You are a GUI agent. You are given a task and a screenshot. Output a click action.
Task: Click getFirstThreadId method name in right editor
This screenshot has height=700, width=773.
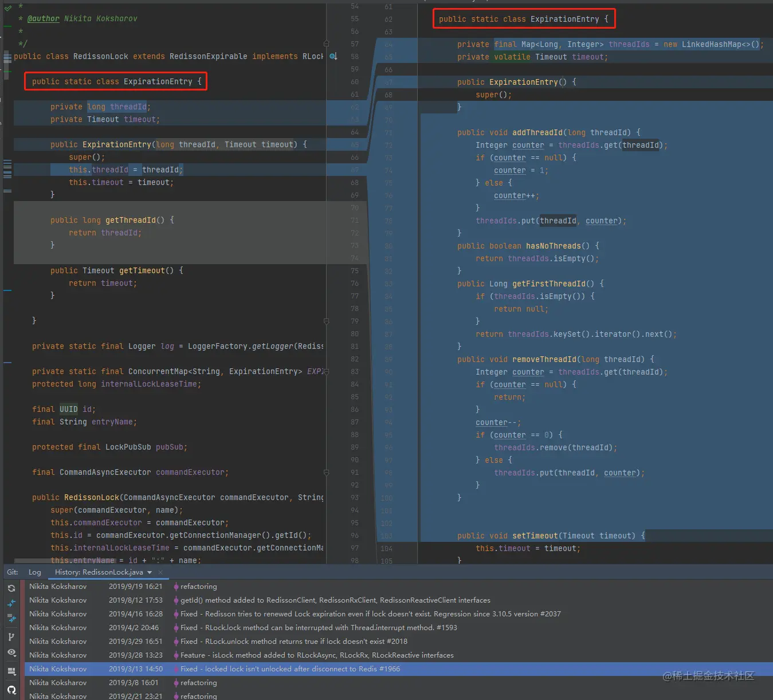click(x=549, y=284)
